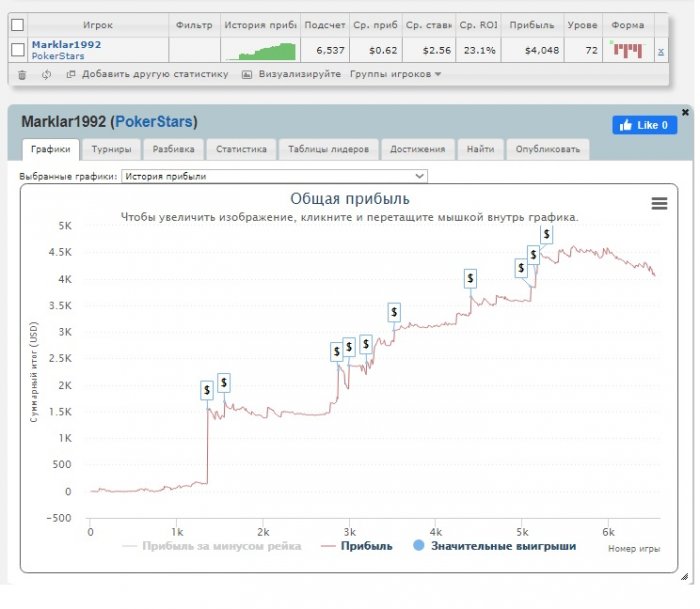Switch to the 'Найти' tab
This screenshot has height=609, width=700.
pos(481,149)
